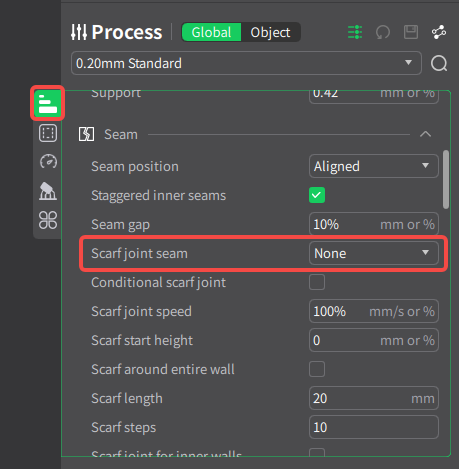Enable Conditional scarf joint checkbox
Viewport: 459px width, 469px height.
(317, 282)
